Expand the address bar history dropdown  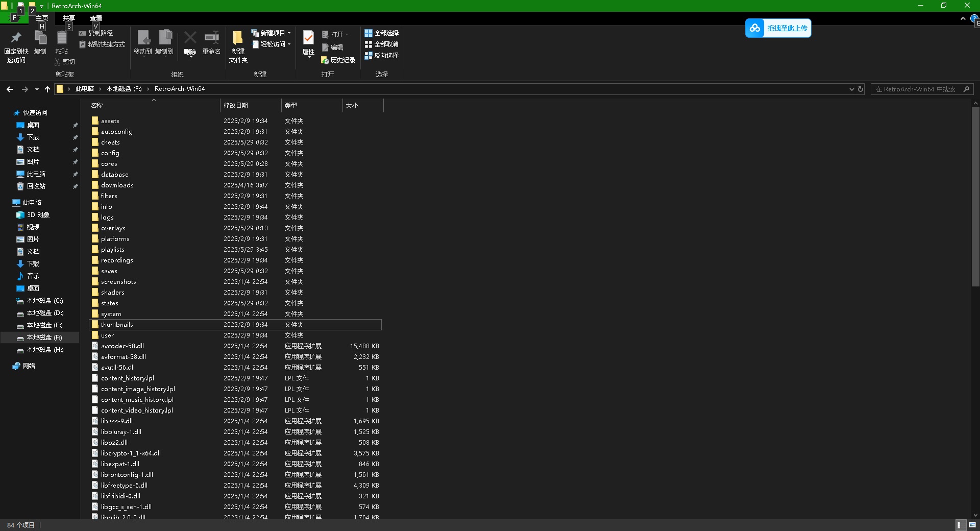851,89
